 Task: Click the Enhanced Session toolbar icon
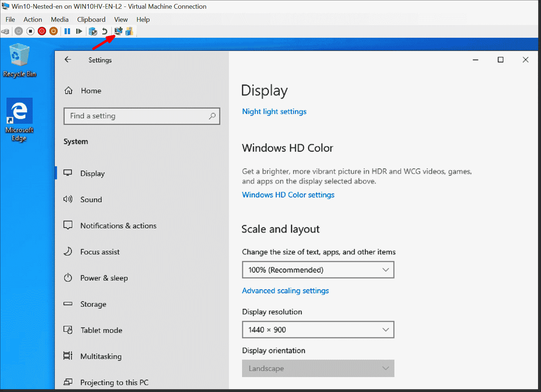click(x=118, y=31)
